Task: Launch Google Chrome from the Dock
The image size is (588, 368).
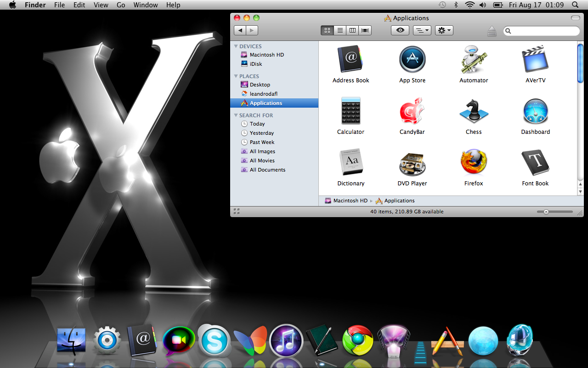Action: click(x=357, y=341)
